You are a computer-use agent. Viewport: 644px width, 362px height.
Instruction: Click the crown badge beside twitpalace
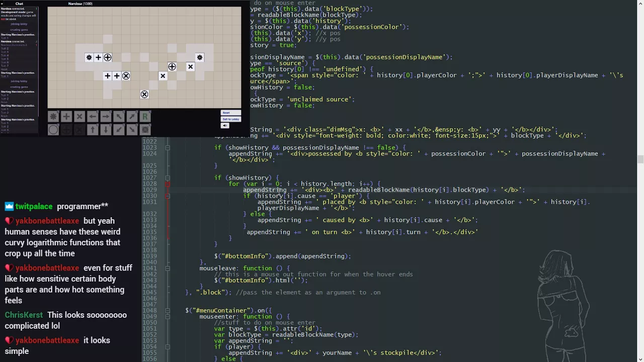9,207
